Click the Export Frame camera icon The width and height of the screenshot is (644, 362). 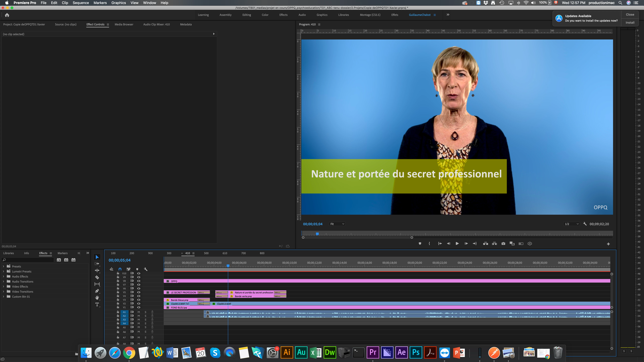[x=503, y=244]
